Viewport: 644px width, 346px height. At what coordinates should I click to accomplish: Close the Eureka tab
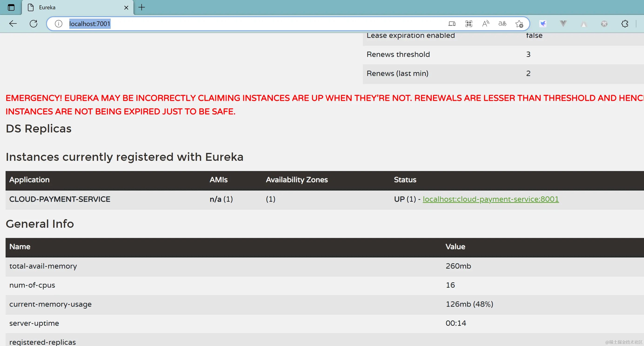point(126,8)
